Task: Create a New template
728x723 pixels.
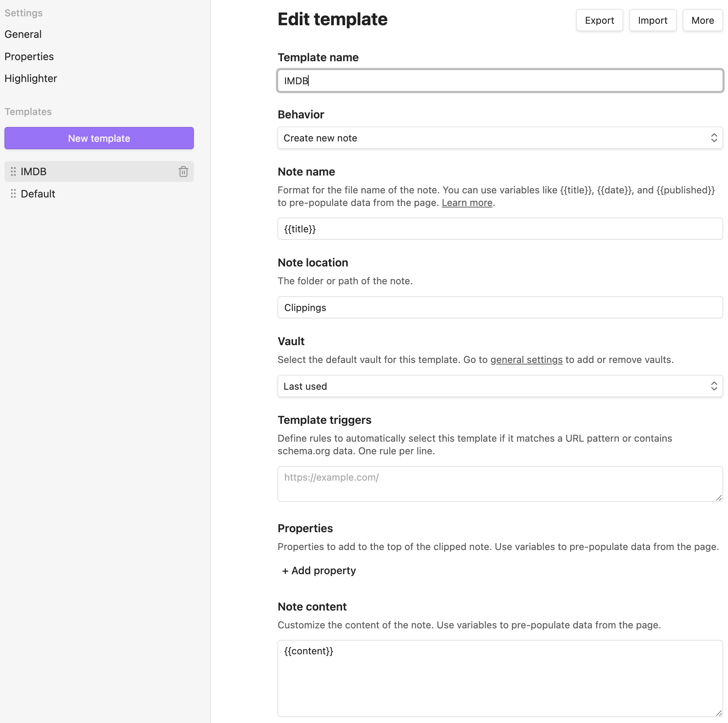Action: tap(100, 138)
